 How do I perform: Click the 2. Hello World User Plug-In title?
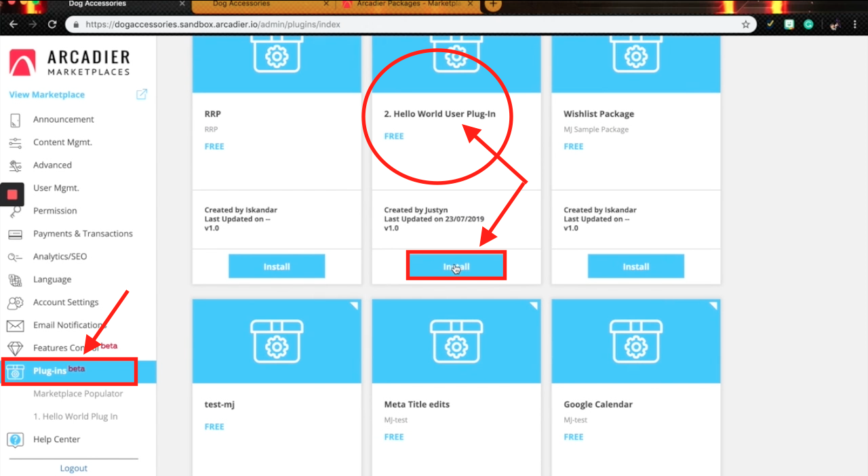click(439, 115)
